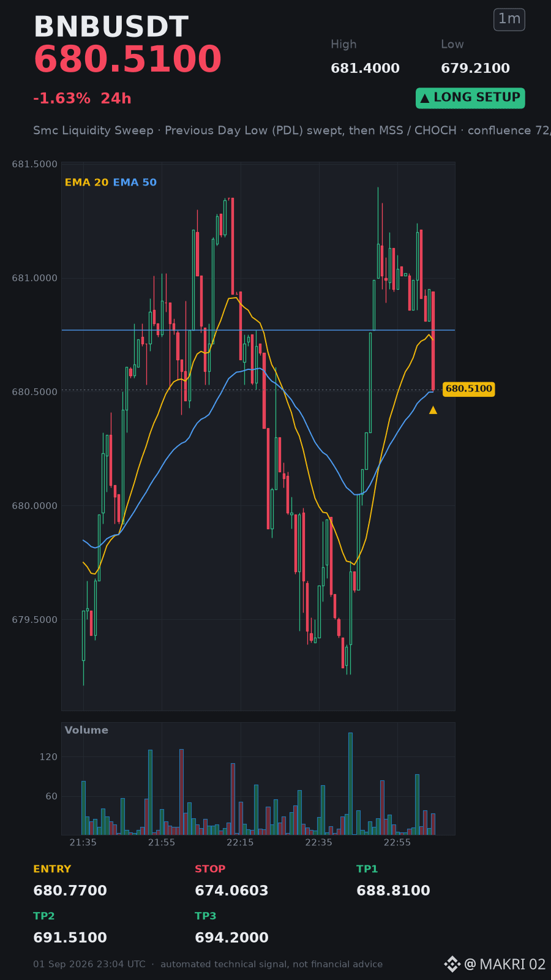The height and width of the screenshot is (980, 551).
Task: Click the STOP price 674.0603
Action: tap(231, 891)
